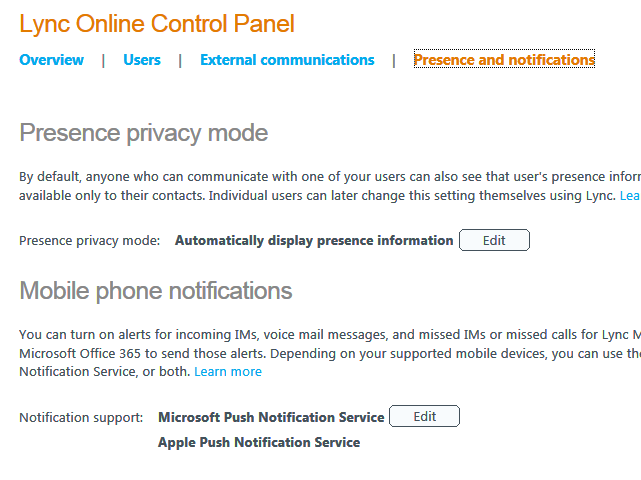The height and width of the screenshot is (480, 641).
Task: Select the Presence and notifications tab
Action: pos(504,60)
